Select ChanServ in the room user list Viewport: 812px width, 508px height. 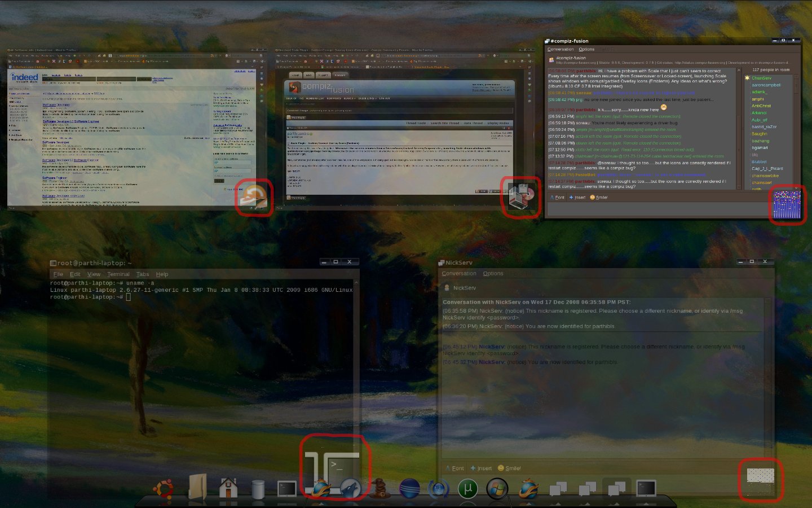[761, 78]
